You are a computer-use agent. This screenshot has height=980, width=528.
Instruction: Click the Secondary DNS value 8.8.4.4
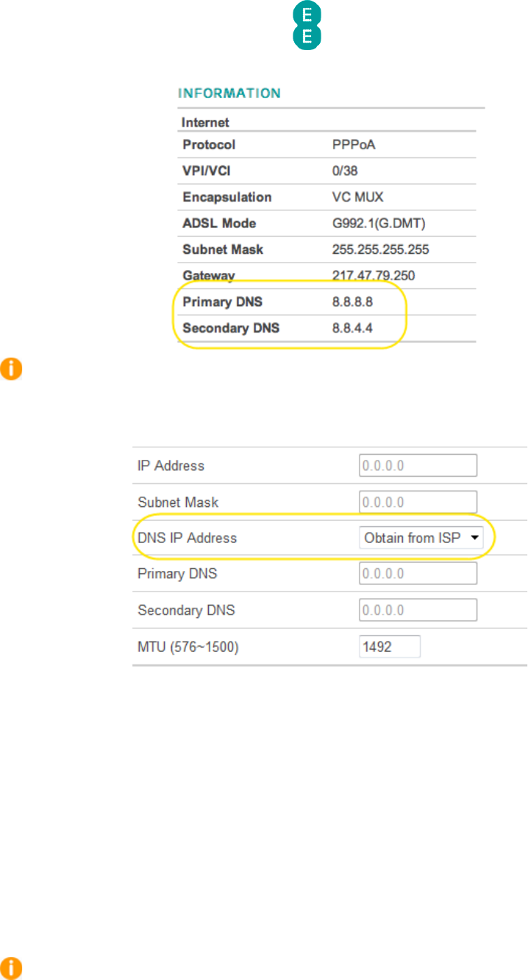352,328
